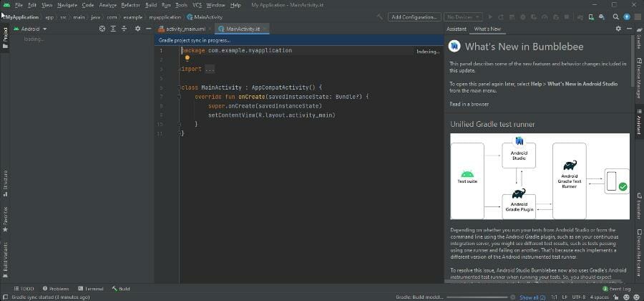644x301 pixels.
Task: Open Search Everywhere magnifier icon
Action: tap(615, 17)
